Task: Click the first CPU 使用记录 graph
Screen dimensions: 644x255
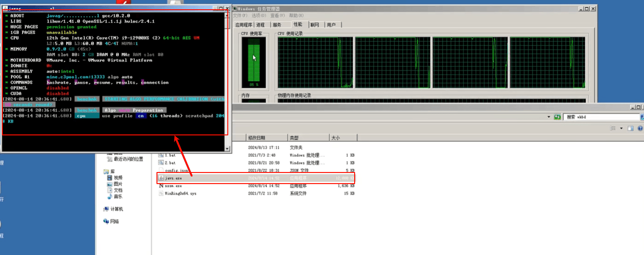Action: point(315,63)
